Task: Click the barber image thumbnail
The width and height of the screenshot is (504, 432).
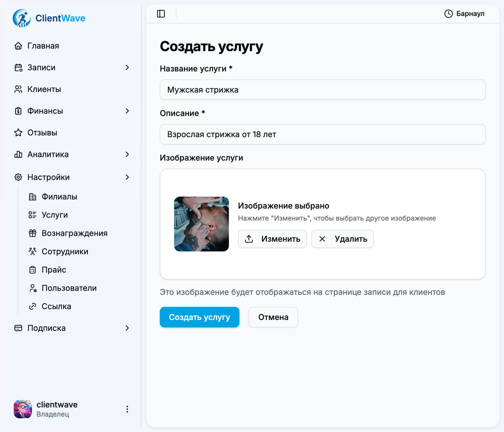Action: tap(201, 225)
